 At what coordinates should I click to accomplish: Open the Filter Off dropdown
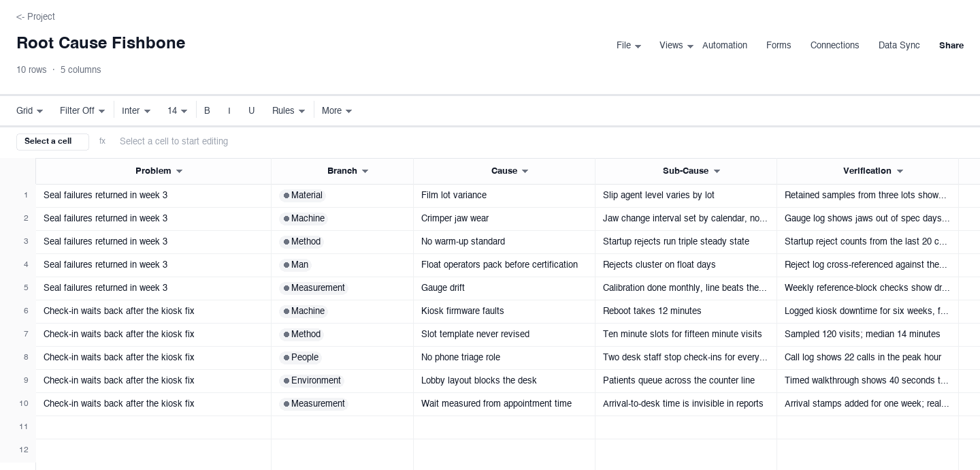[82, 111]
